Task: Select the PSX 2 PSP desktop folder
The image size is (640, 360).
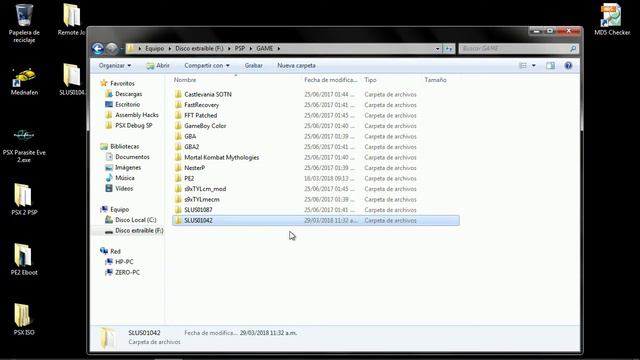Action: 24,199
